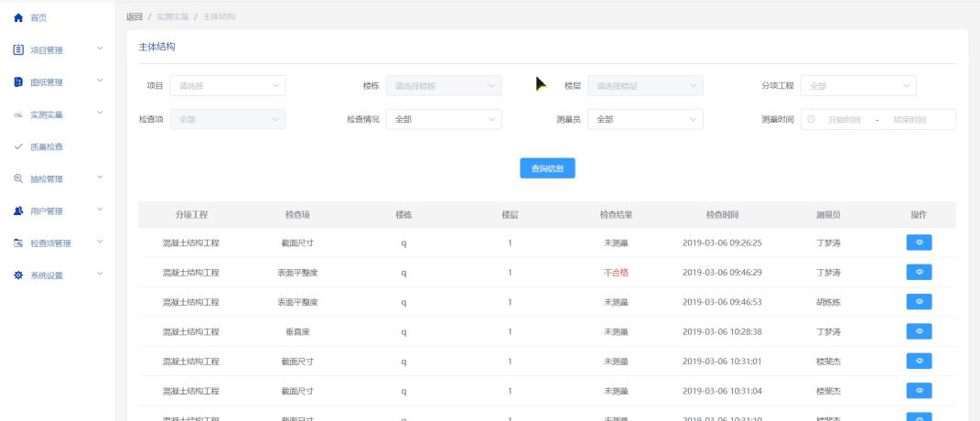
Task: Click the 系统设置 gear icon
Action: pyautogui.click(x=18, y=275)
